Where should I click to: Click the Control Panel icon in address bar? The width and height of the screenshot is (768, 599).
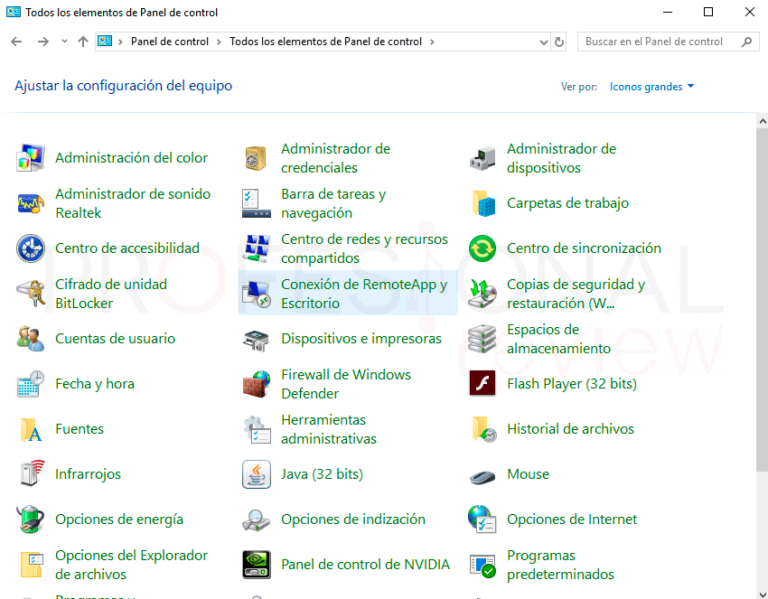coord(105,41)
